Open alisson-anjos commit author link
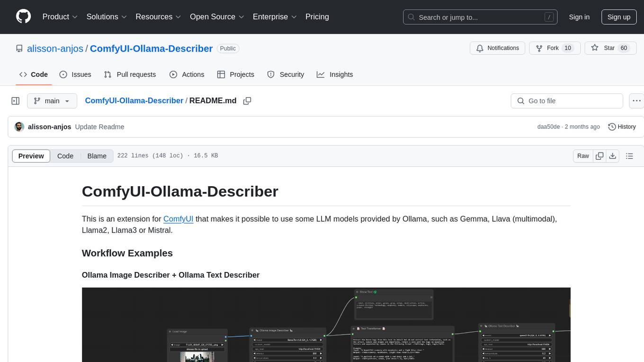The image size is (644, 362). point(50,127)
